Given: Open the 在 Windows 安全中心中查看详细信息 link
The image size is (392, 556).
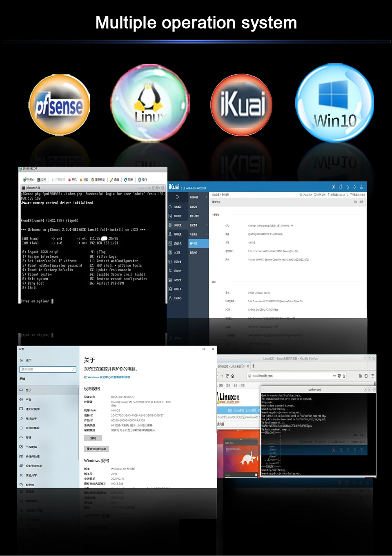Looking at the screenshot, I should tap(107, 377).
